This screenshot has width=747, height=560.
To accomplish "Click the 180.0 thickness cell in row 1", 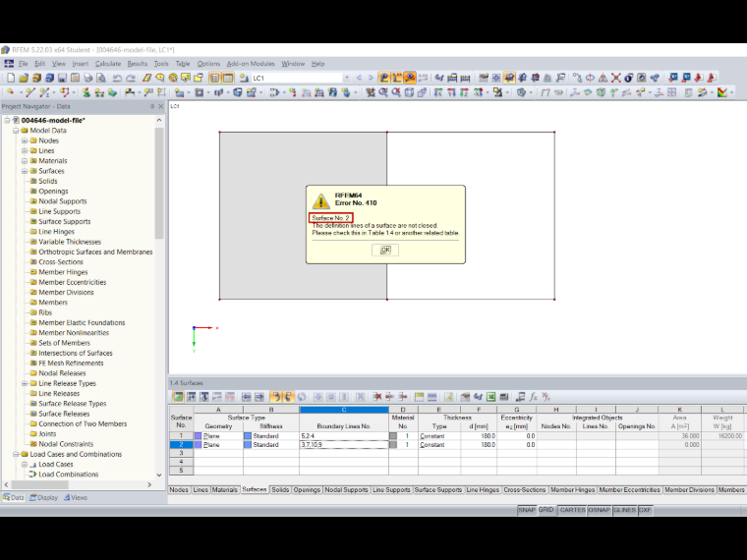I will (x=479, y=435).
